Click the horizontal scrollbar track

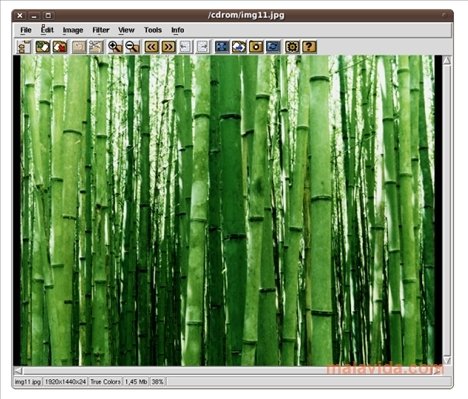(x=228, y=371)
